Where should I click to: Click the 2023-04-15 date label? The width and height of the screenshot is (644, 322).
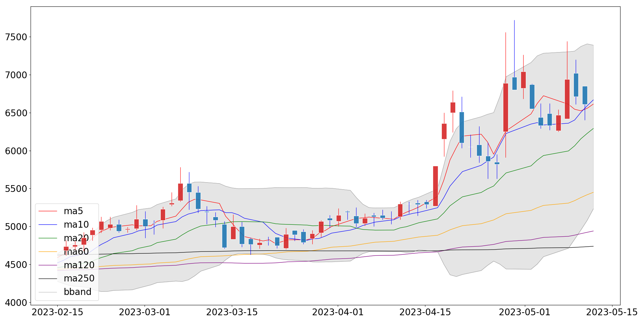point(425,313)
